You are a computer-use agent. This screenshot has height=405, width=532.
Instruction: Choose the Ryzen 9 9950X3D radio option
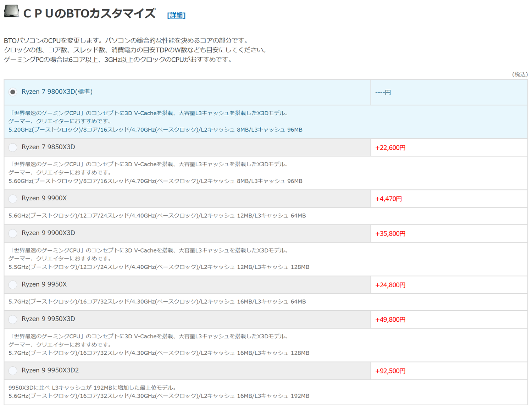coord(13,320)
